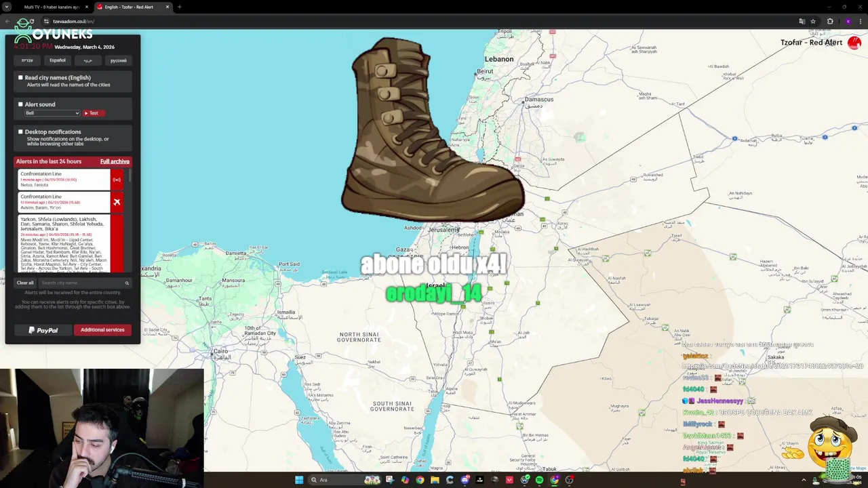Bookmark this page with the star icon
Screen dimensions: 868x488
tap(812, 21)
